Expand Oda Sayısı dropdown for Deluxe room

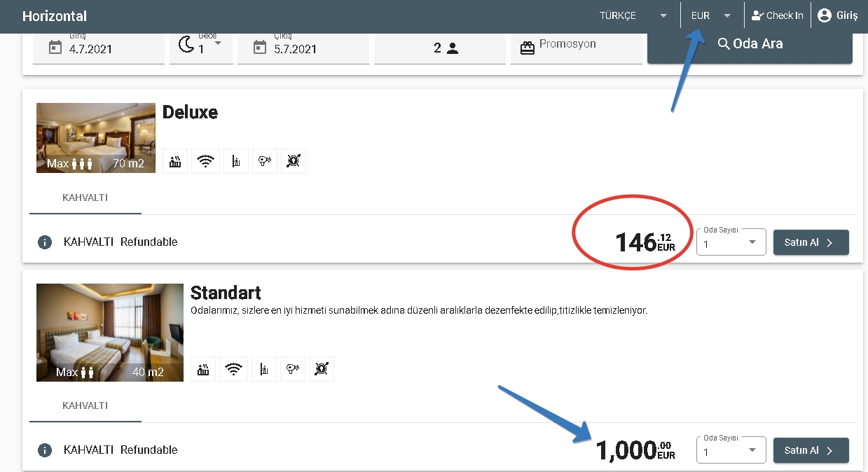731,243
